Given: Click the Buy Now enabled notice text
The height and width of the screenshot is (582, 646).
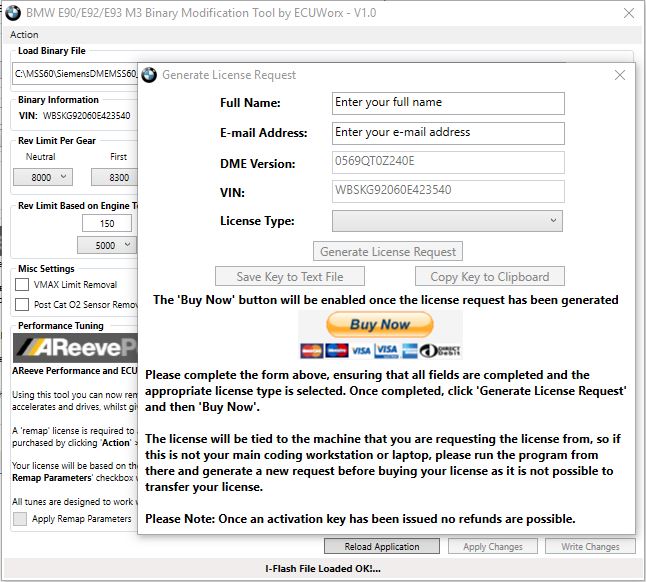Looking at the screenshot, I should (x=386, y=299).
